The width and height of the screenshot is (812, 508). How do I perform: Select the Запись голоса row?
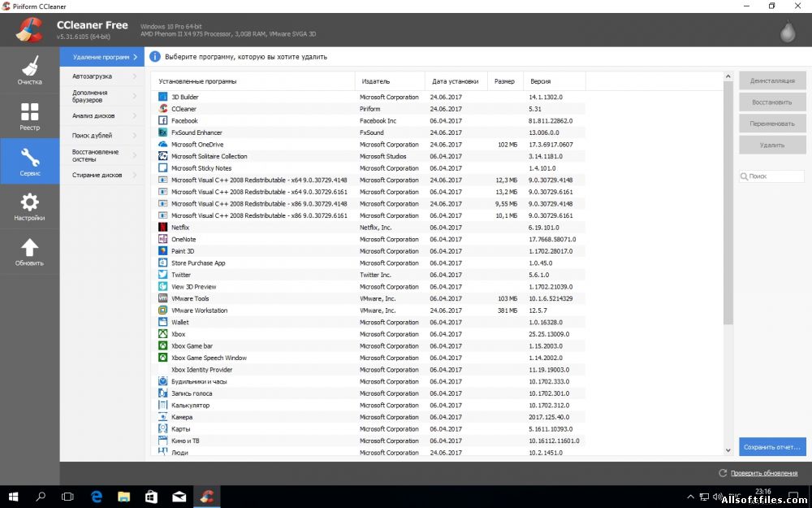tap(368, 393)
